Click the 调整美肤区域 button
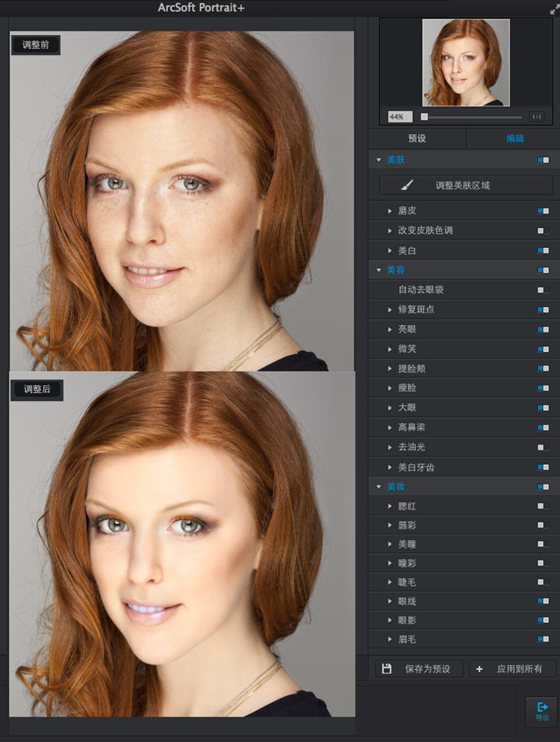Viewport: 560px width, 742px height. click(466, 185)
